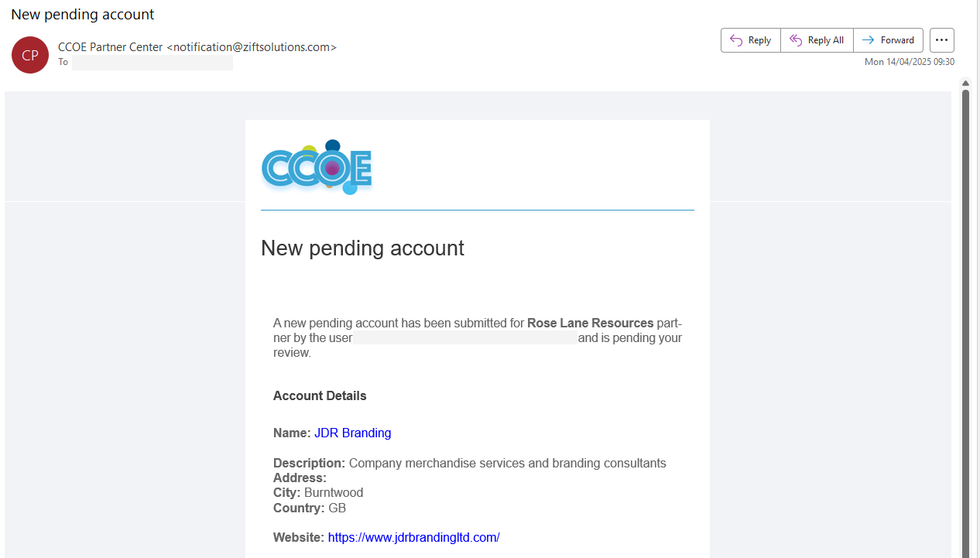
Task: Click the Mon 14/04/2025 09:30 timestamp
Action: 910,62
